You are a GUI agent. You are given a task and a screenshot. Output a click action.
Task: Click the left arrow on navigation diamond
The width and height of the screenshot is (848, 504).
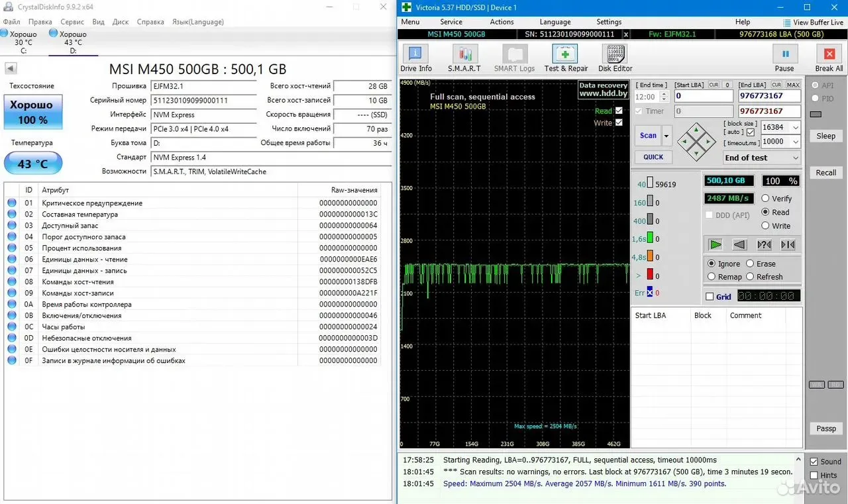pyautogui.click(x=684, y=141)
